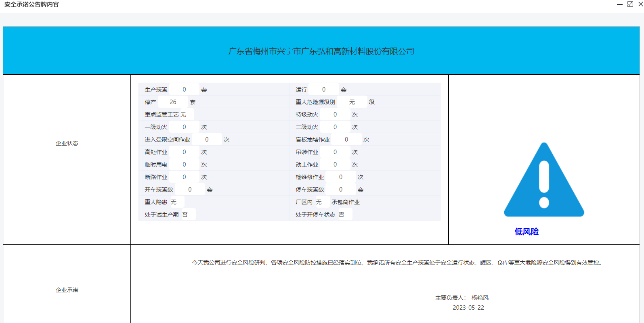The image size is (644, 323).
Task: Click the 处于试生产期 value field
Action: click(187, 215)
